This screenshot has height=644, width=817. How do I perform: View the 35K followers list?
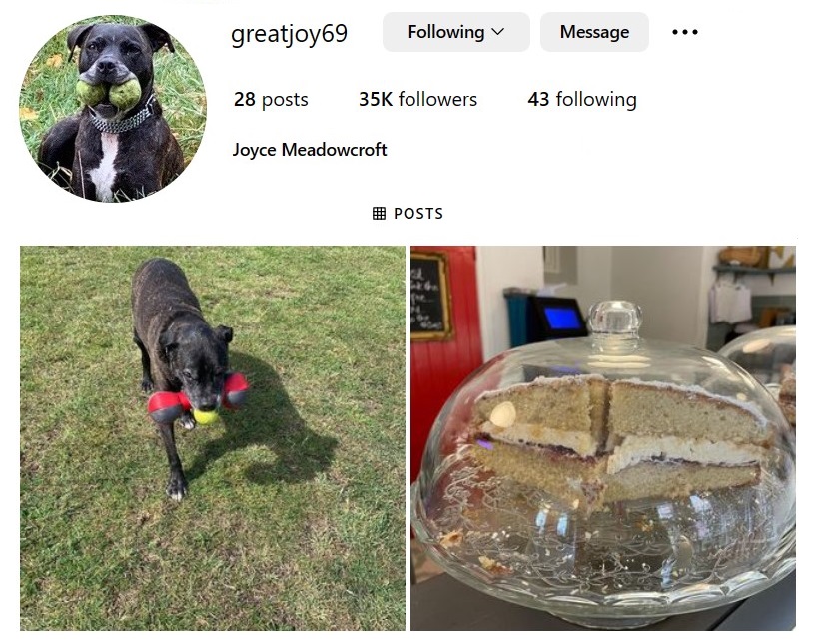click(x=417, y=99)
